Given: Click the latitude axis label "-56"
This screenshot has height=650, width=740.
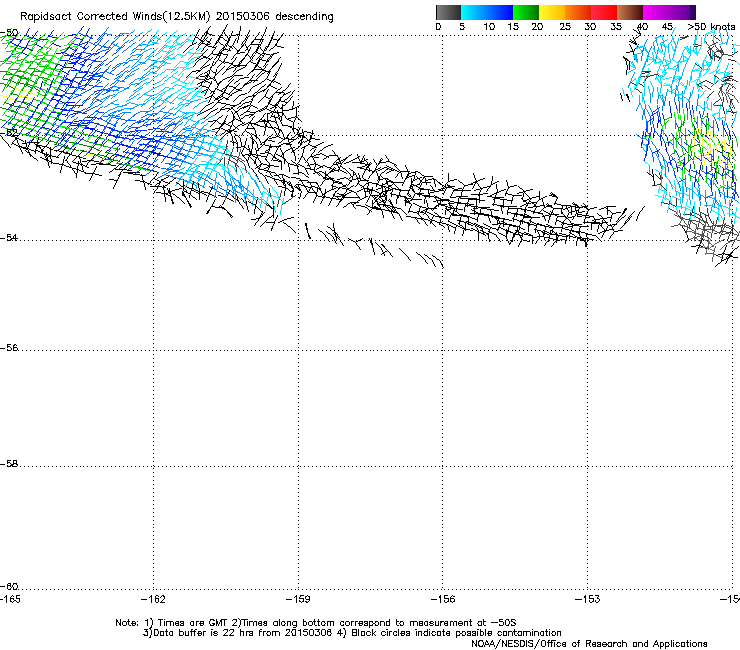Looking at the screenshot, I should (x=9, y=348).
